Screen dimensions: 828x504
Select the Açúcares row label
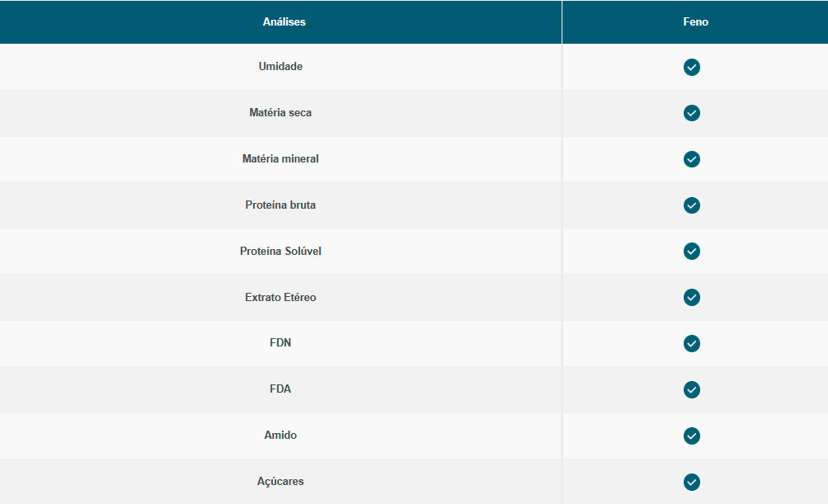(280, 482)
